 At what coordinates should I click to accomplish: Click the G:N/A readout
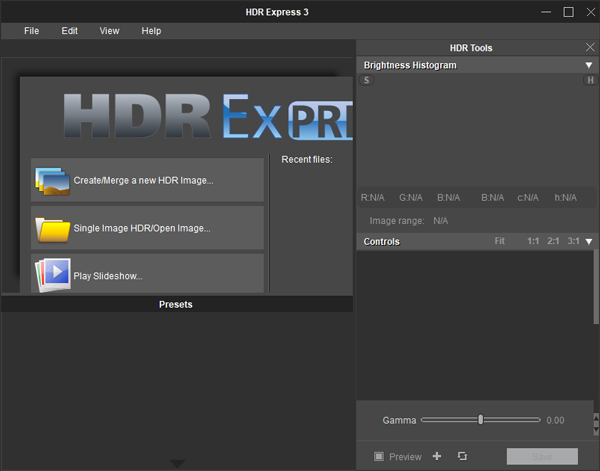tap(411, 198)
